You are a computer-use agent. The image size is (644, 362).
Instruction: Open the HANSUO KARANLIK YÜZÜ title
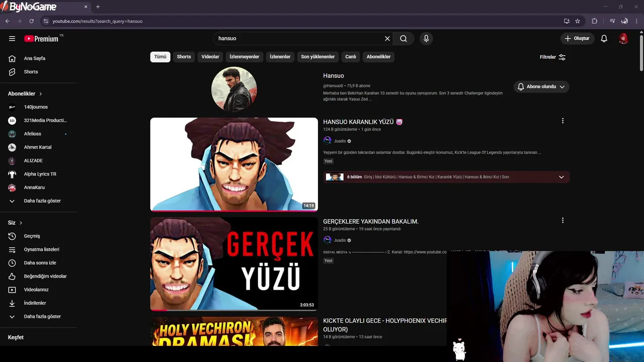(363, 122)
